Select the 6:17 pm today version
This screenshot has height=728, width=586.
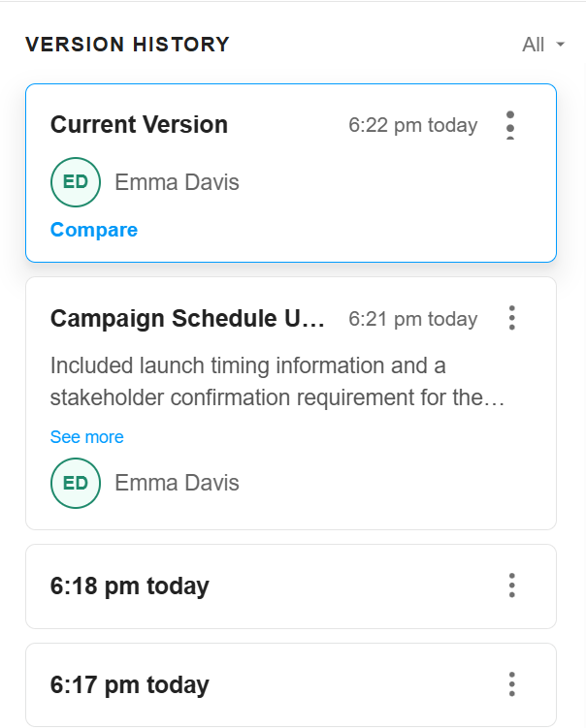click(x=291, y=684)
